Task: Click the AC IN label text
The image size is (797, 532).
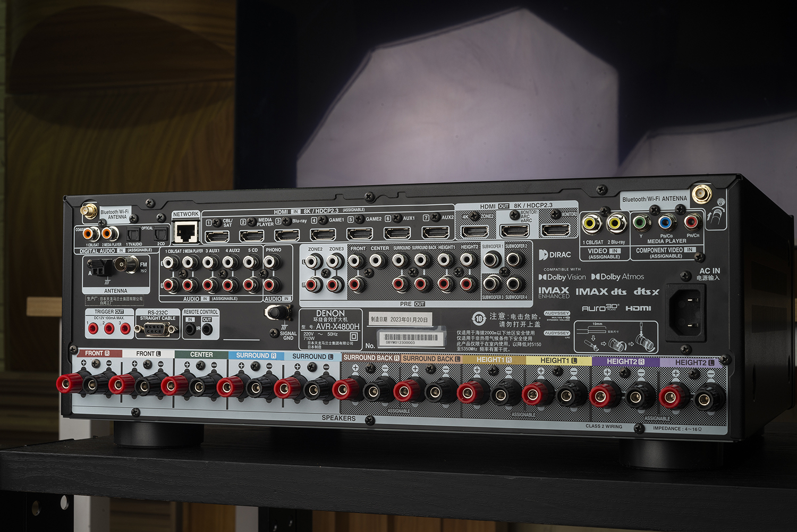Action: pos(709,271)
